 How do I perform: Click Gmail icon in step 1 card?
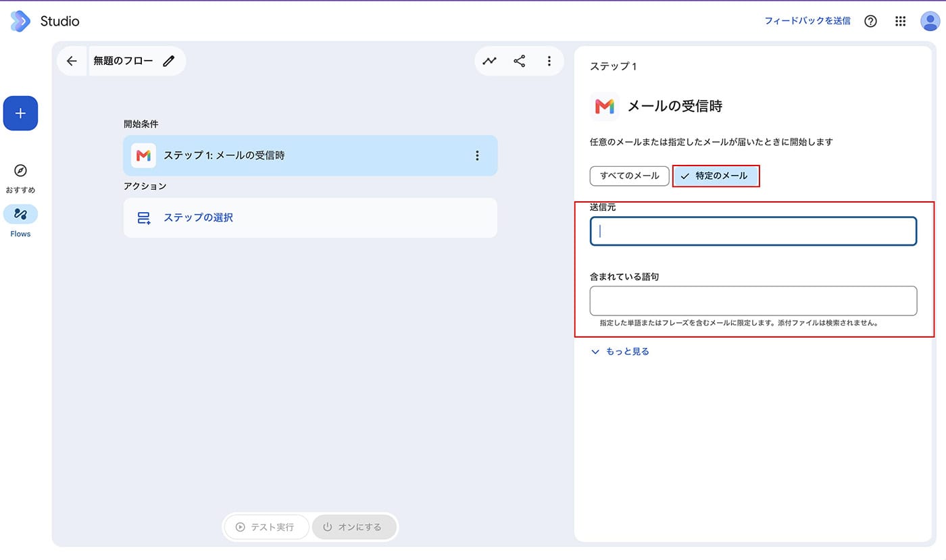coord(143,155)
